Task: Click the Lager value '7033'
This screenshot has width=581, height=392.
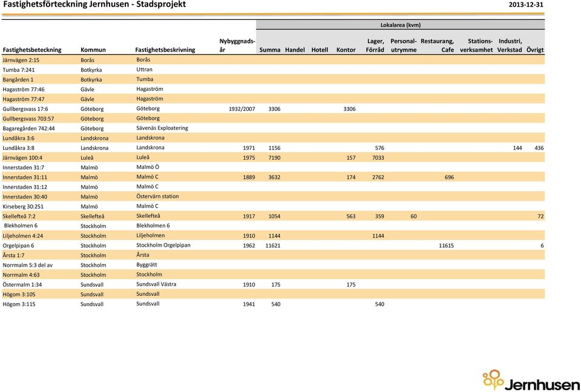Action: click(378, 158)
